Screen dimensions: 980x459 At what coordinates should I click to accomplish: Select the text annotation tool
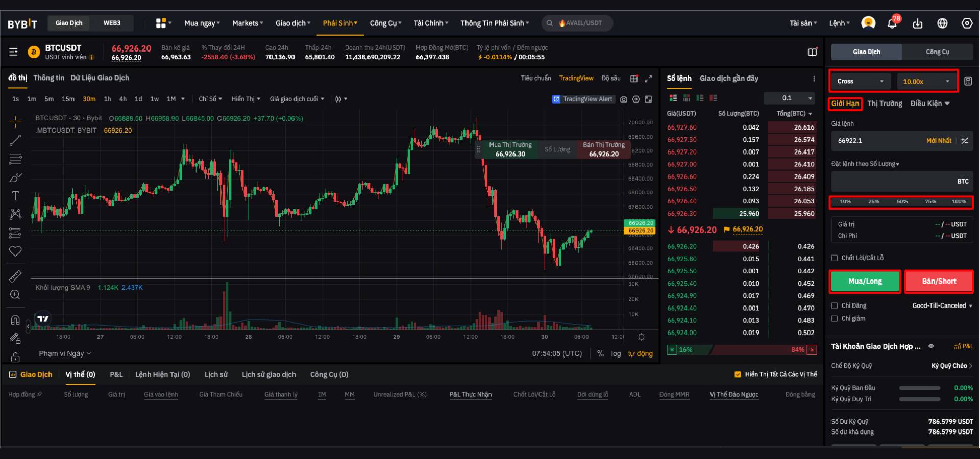tap(15, 196)
